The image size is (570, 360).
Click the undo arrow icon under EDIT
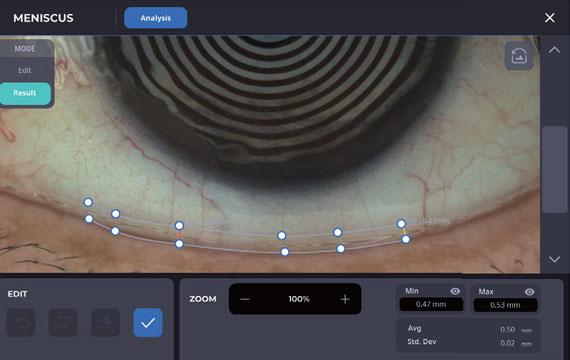pyautogui.click(x=21, y=322)
